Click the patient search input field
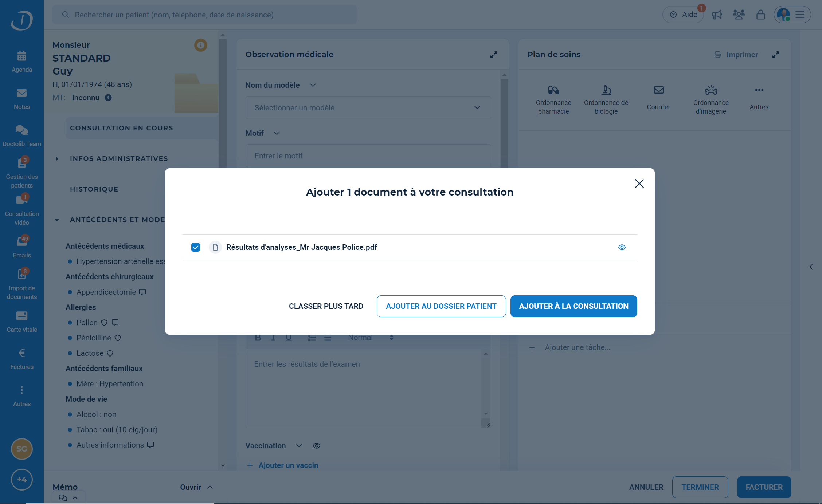This screenshot has height=504, width=822. (x=204, y=15)
